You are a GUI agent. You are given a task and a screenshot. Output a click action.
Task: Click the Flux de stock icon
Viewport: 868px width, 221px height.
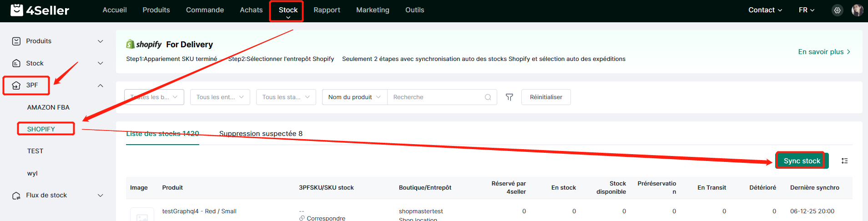(x=16, y=196)
